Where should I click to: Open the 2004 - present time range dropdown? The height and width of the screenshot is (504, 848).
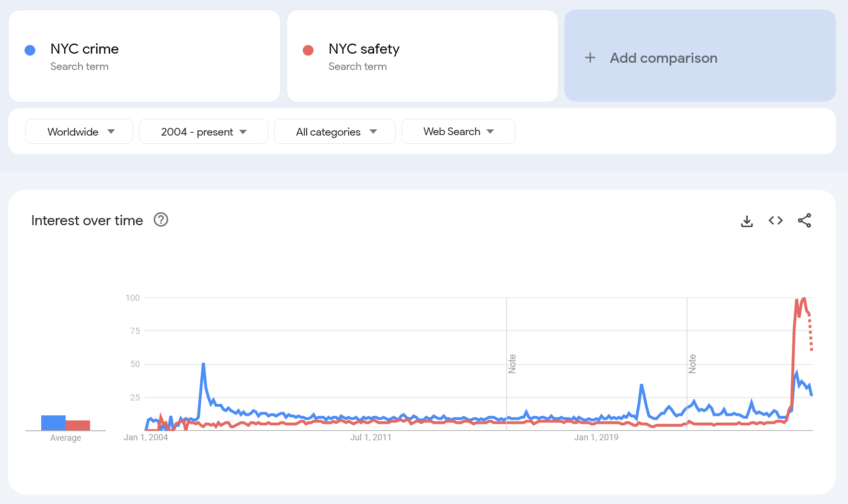pyautogui.click(x=203, y=132)
